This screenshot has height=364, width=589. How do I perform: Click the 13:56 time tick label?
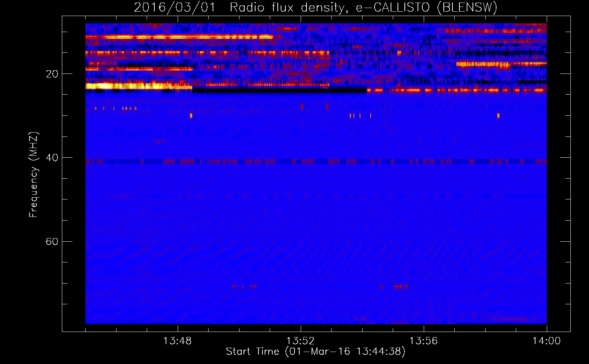tap(424, 341)
